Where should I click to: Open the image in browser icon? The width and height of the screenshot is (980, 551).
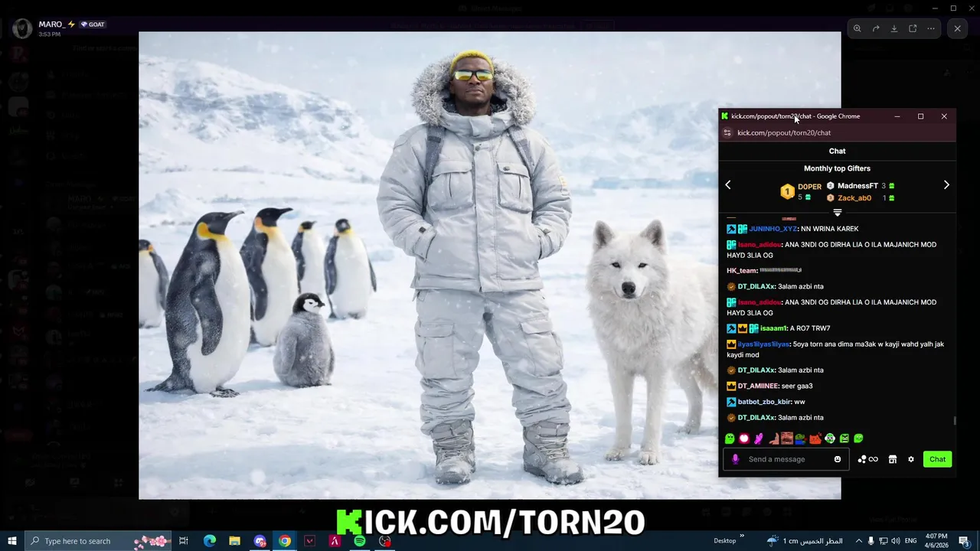point(913,28)
